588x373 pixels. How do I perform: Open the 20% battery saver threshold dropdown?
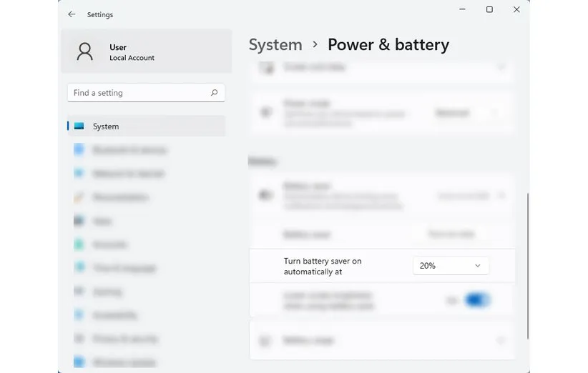coord(451,266)
